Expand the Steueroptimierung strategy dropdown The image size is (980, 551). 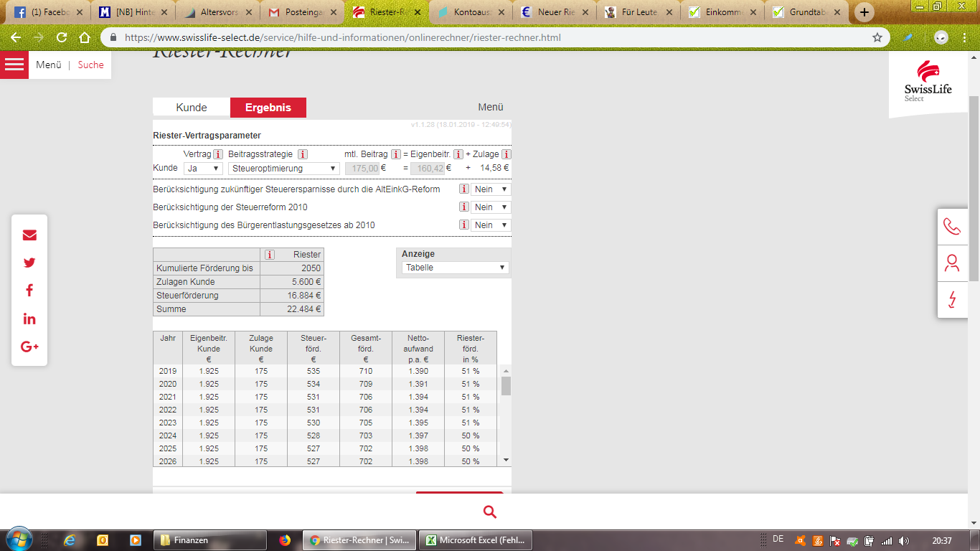pyautogui.click(x=283, y=168)
